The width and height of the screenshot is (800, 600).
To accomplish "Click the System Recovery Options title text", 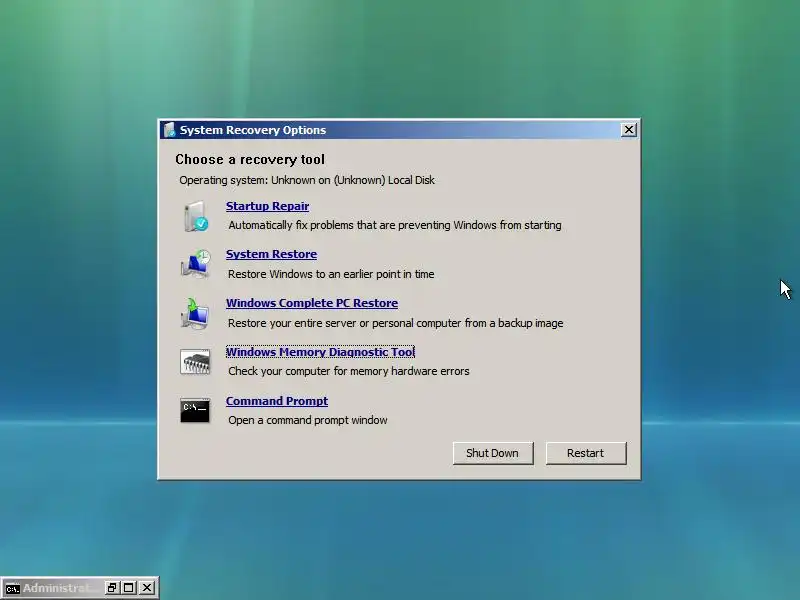I will pos(253,130).
